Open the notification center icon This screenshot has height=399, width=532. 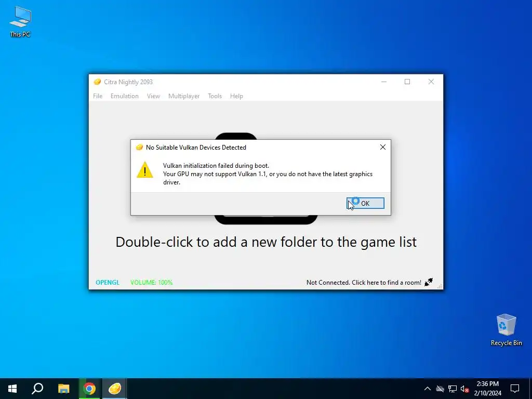pos(515,389)
